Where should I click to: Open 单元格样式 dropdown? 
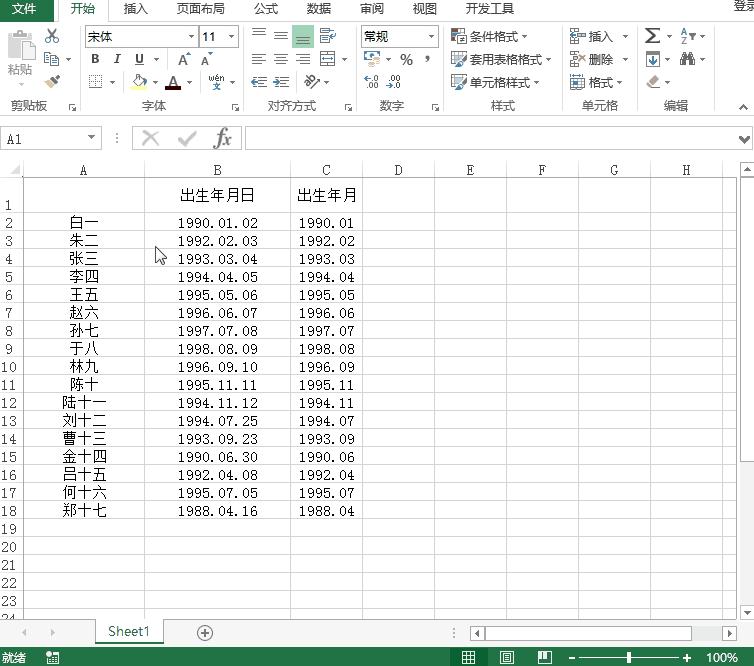click(495, 82)
